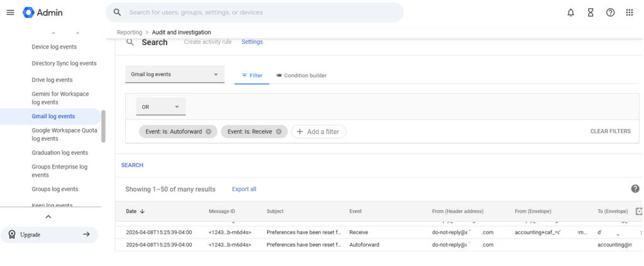
Task: Open the Google apps grid
Action: pos(630,13)
